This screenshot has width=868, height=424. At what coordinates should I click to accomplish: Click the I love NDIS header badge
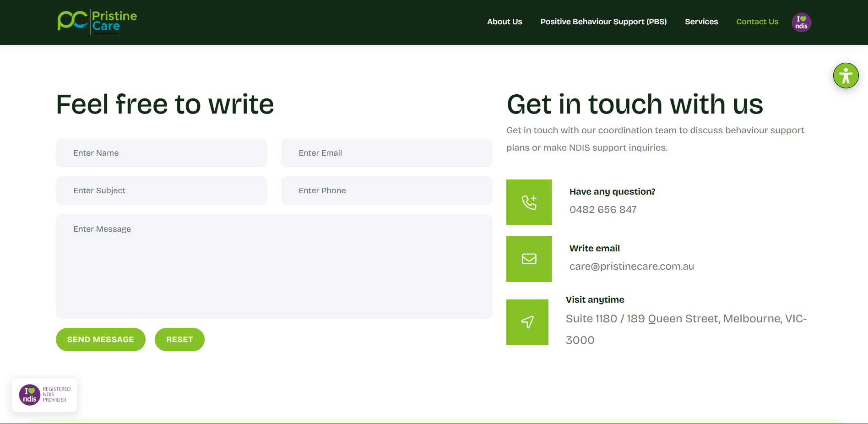(x=802, y=22)
